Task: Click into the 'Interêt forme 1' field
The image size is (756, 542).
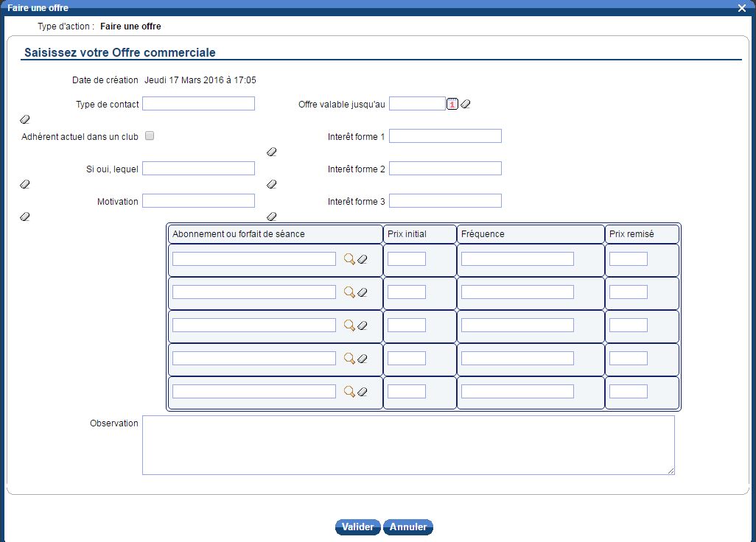Action: (x=445, y=136)
